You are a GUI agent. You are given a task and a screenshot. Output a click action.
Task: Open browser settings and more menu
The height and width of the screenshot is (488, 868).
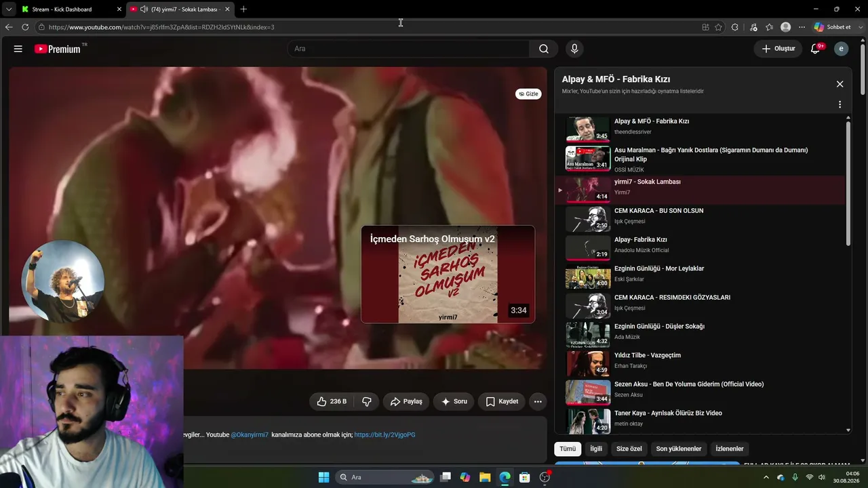802,27
